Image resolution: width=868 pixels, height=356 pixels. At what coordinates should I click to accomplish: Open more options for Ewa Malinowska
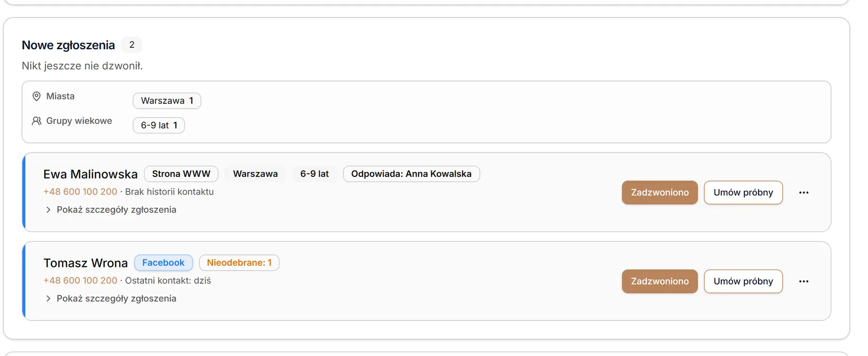pos(803,192)
